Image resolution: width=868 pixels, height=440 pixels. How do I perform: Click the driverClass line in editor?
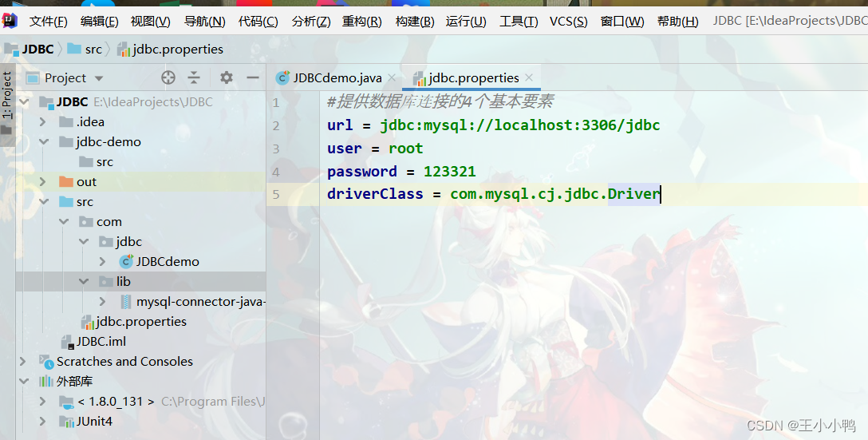point(494,194)
